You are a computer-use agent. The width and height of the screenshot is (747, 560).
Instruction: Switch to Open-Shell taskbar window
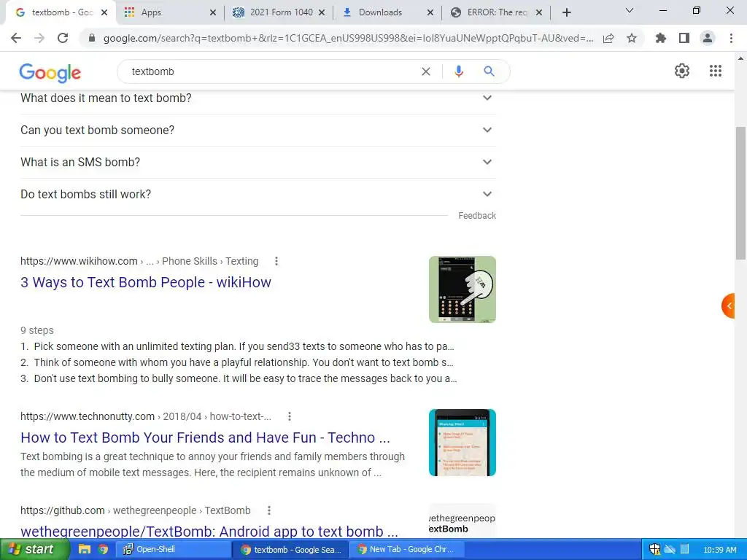[x=172, y=550]
